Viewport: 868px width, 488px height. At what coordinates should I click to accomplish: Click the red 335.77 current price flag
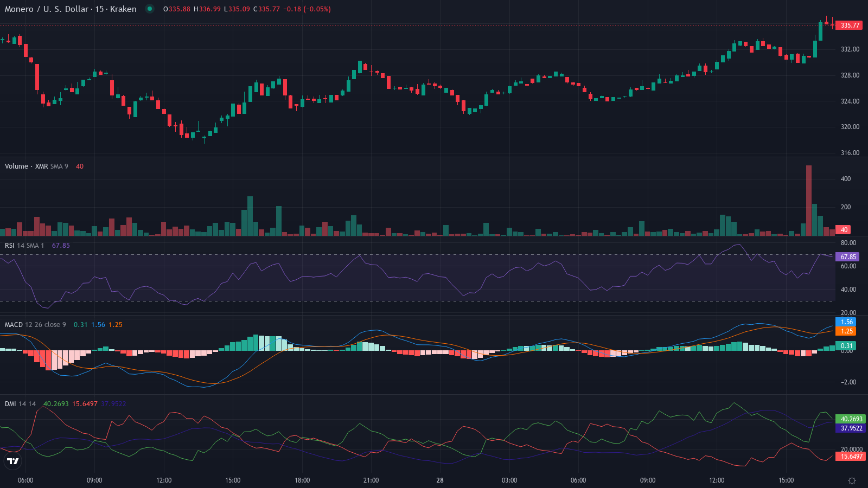848,24
